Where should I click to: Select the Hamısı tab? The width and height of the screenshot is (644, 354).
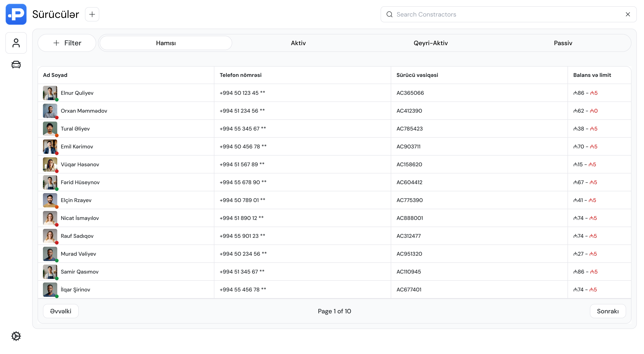tap(166, 43)
